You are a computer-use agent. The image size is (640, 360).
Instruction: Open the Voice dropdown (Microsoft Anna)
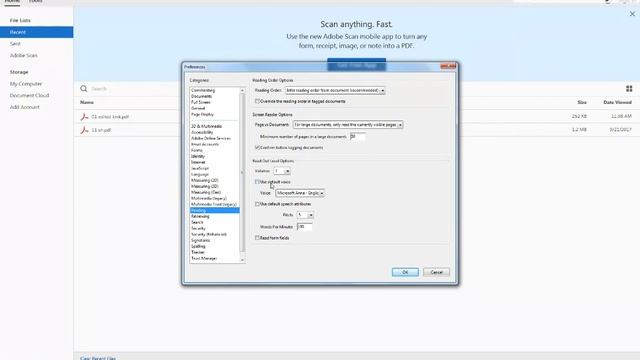(x=300, y=193)
